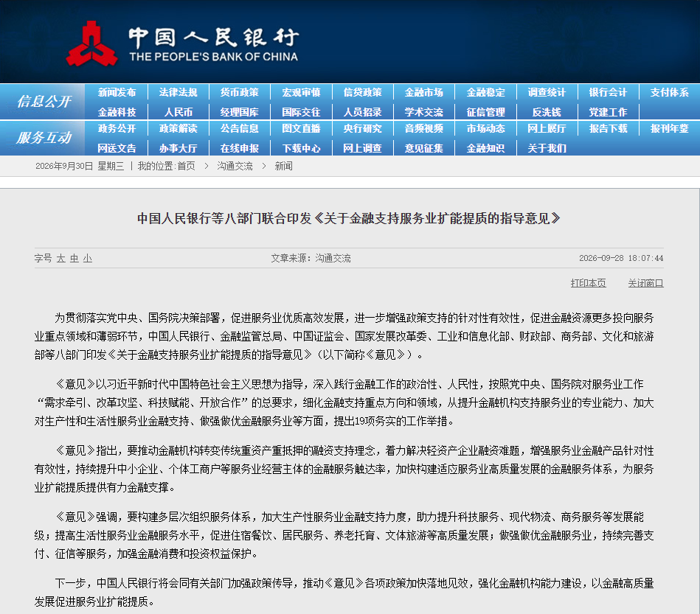The width and height of the screenshot is (700, 614).
Task: Open 经理国库 link
Action: pos(239,112)
